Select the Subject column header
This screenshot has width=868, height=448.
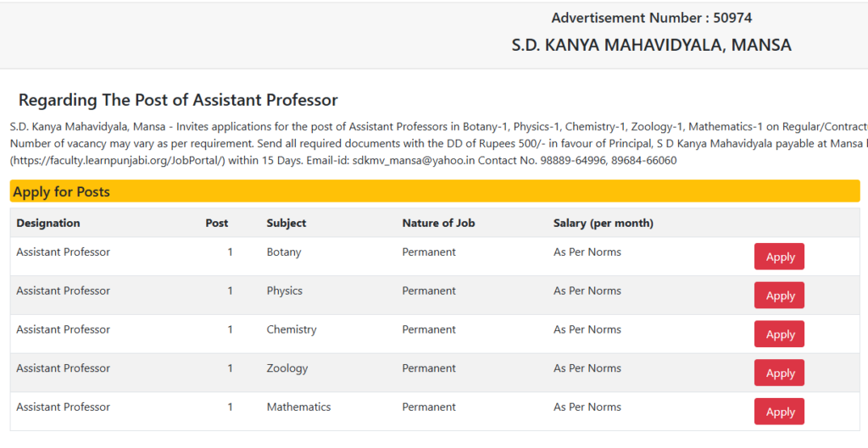pyautogui.click(x=287, y=223)
